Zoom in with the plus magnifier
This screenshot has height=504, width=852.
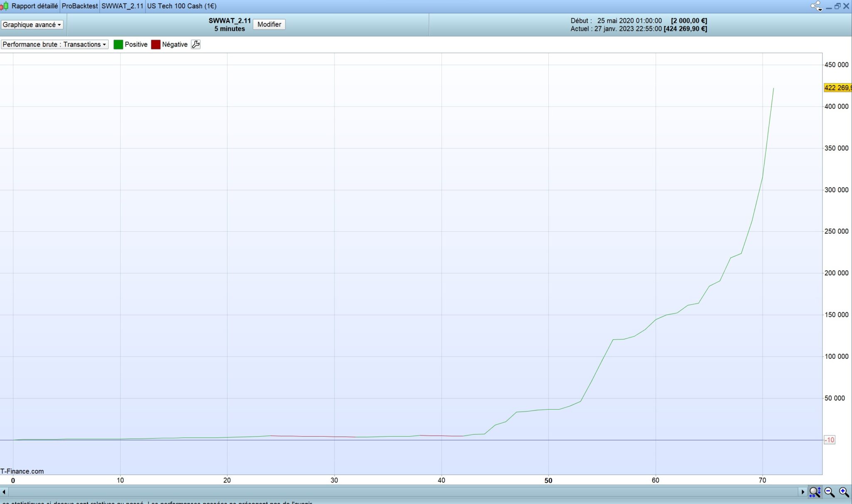844,492
